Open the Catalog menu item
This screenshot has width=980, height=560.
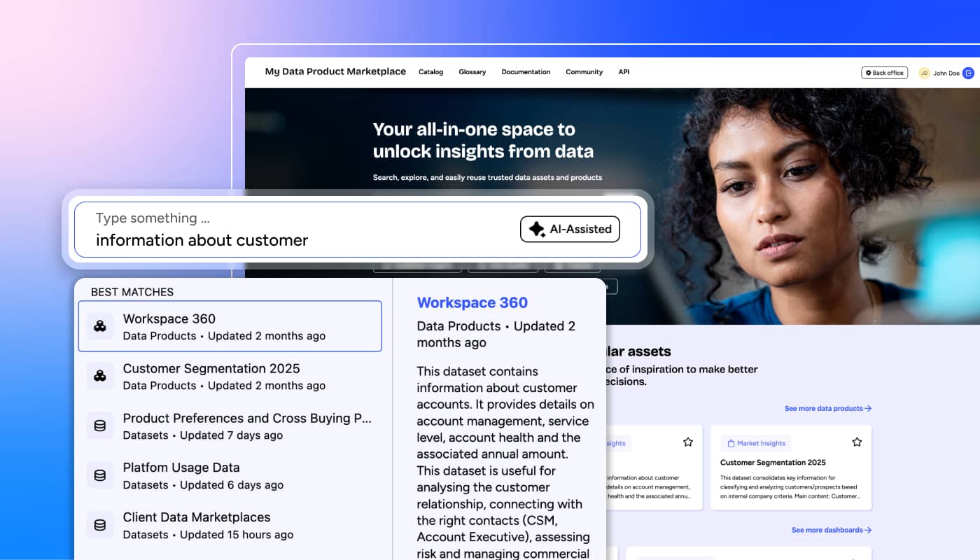click(430, 72)
